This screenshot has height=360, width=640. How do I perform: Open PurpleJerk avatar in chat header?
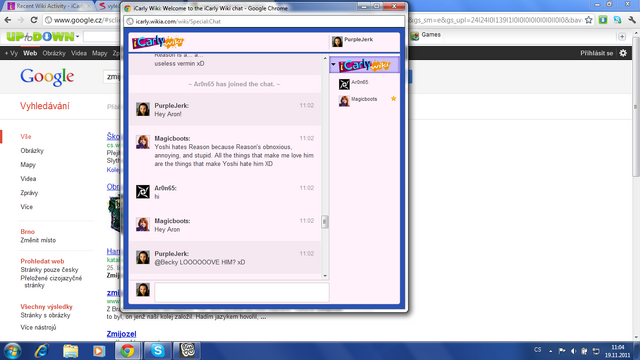[337, 41]
